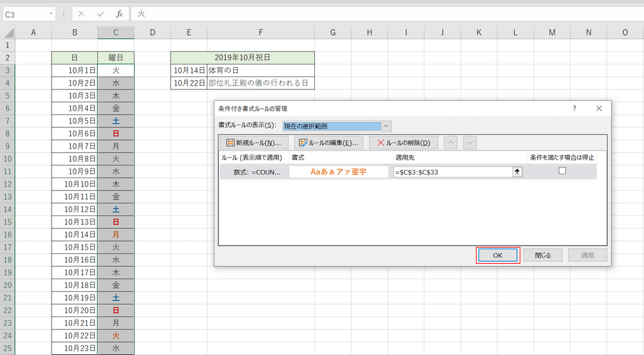This screenshot has width=644, height=355.
Task: Select column F header
Action: pos(260,32)
